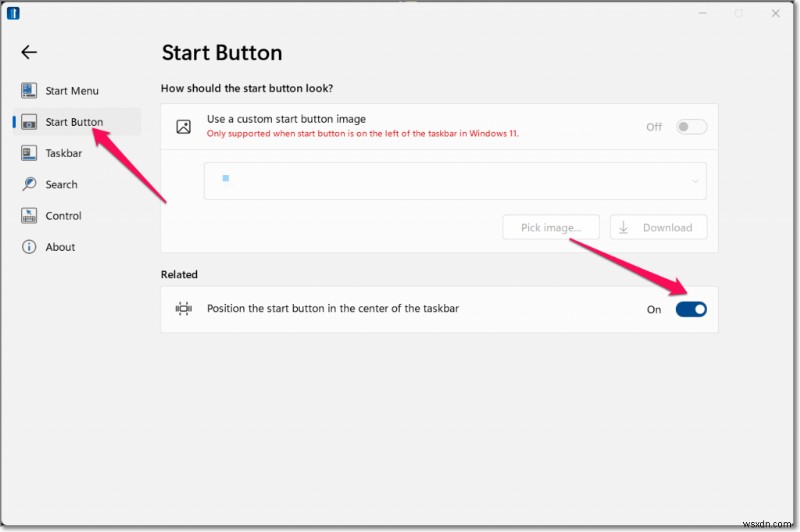Click the Download button
800x532 pixels.
click(x=658, y=227)
